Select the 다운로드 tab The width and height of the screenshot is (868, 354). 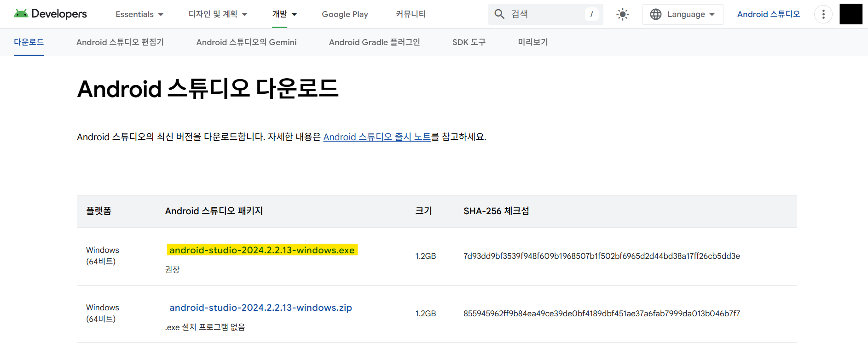point(29,42)
